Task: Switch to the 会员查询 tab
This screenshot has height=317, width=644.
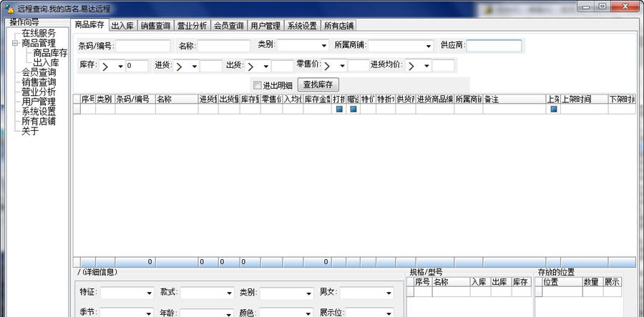Action: [x=229, y=26]
